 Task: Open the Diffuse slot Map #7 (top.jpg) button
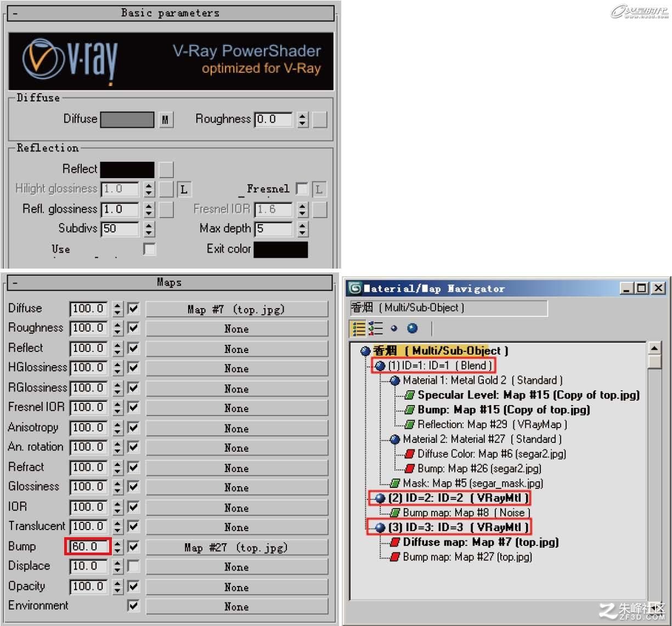tap(236, 309)
